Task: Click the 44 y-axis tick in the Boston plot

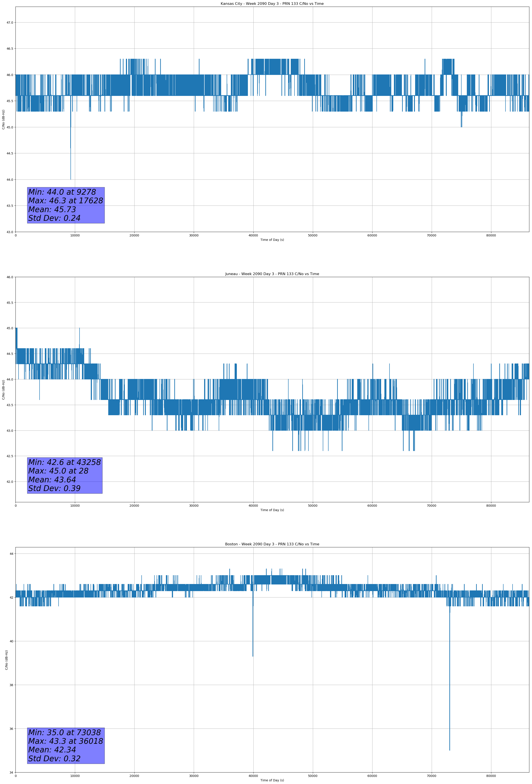Action: (11, 554)
